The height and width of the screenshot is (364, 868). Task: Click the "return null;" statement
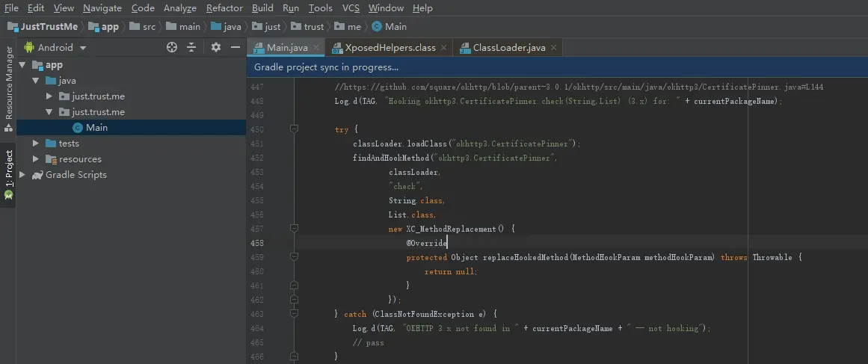[451, 271]
